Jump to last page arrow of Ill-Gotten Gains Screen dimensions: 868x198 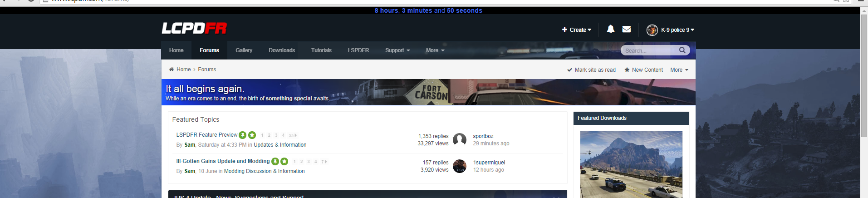tap(326, 162)
